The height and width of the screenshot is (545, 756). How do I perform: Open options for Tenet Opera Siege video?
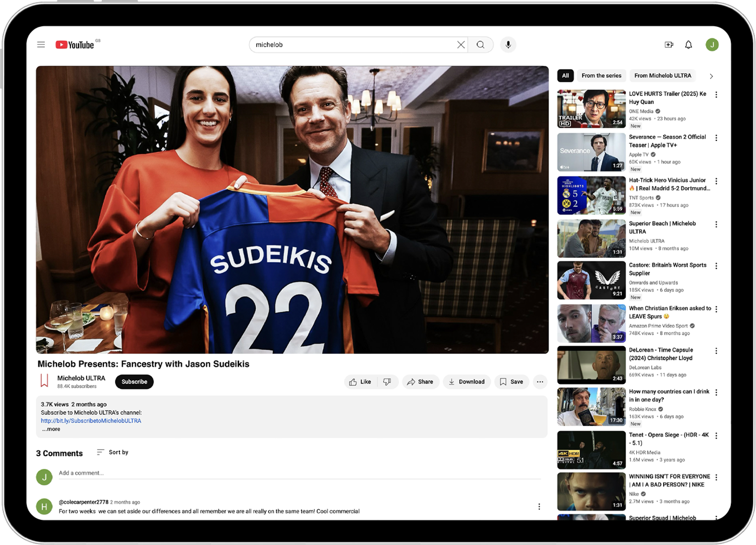click(716, 436)
